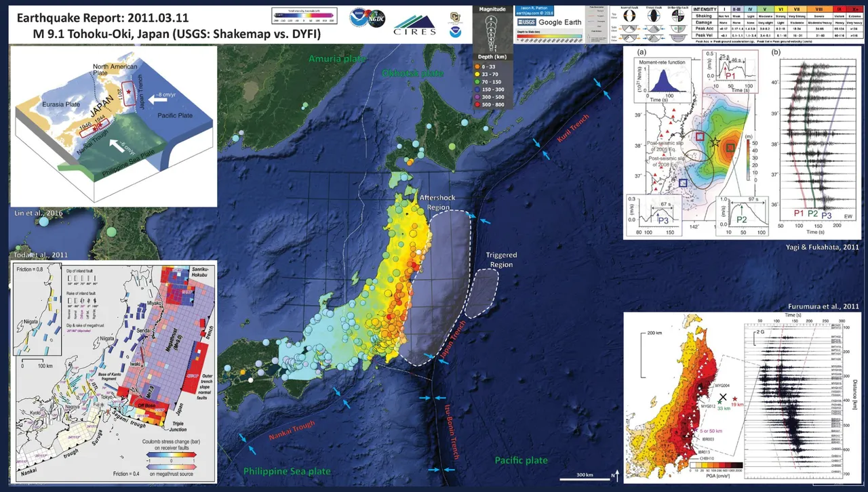Click the Depth (km) legend heading
The width and height of the screenshot is (868, 492).
[x=492, y=57]
